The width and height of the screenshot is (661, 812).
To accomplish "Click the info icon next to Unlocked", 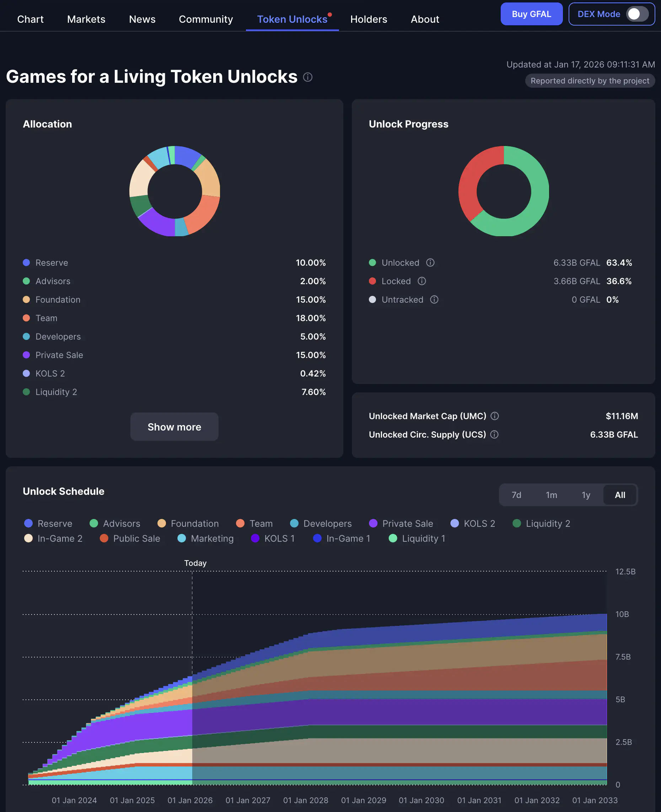I will coord(430,262).
